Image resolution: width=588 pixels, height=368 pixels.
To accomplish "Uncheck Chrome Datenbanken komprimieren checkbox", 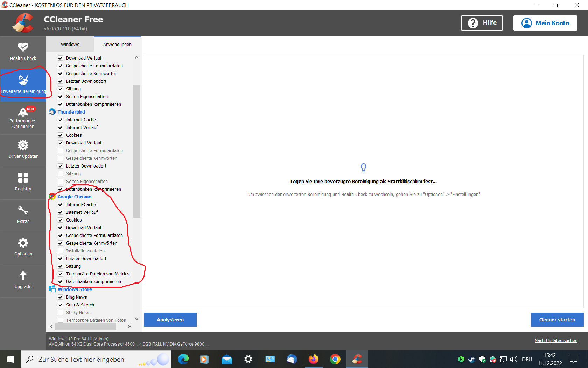I will pyautogui.click(x=60, y=282).
